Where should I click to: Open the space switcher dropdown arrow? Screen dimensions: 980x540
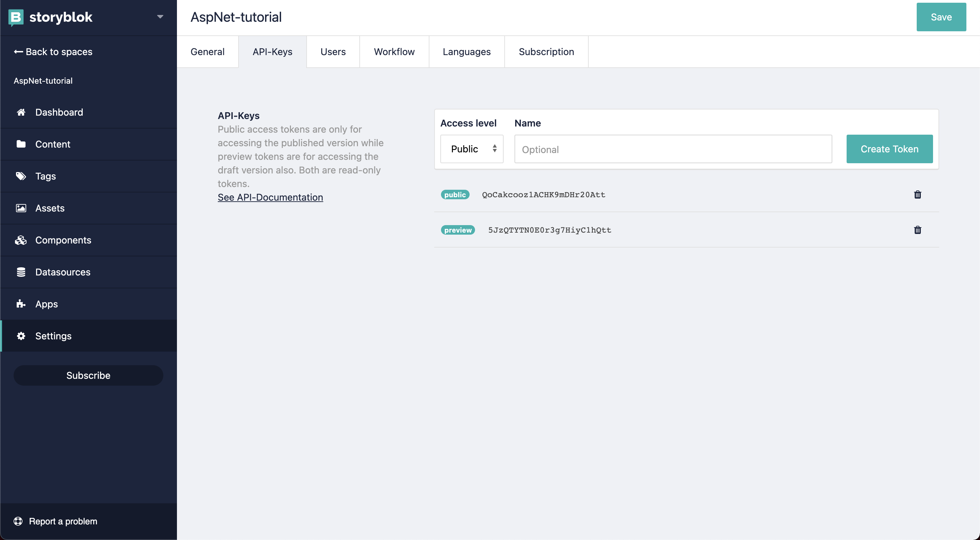(x=160, y=17)
